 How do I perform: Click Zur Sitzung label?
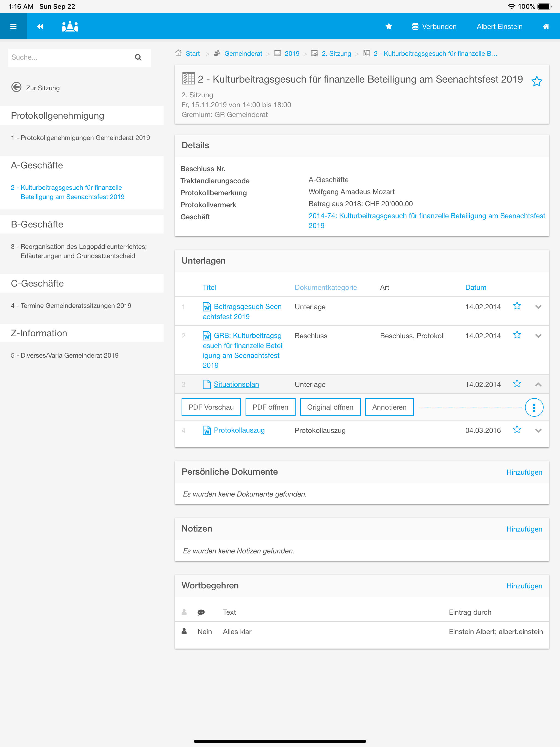(43, 88)
